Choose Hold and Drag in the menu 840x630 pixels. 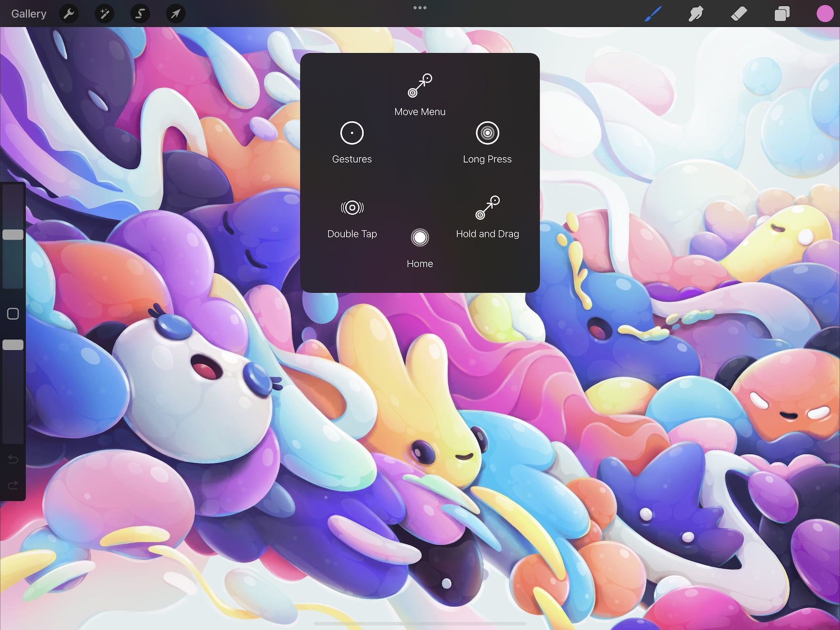click(x=487, y=217)
